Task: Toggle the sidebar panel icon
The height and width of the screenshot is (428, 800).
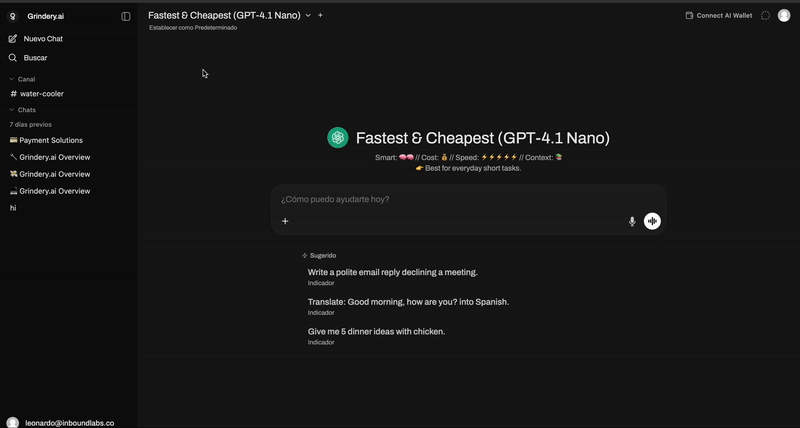Action: (126, 16)
